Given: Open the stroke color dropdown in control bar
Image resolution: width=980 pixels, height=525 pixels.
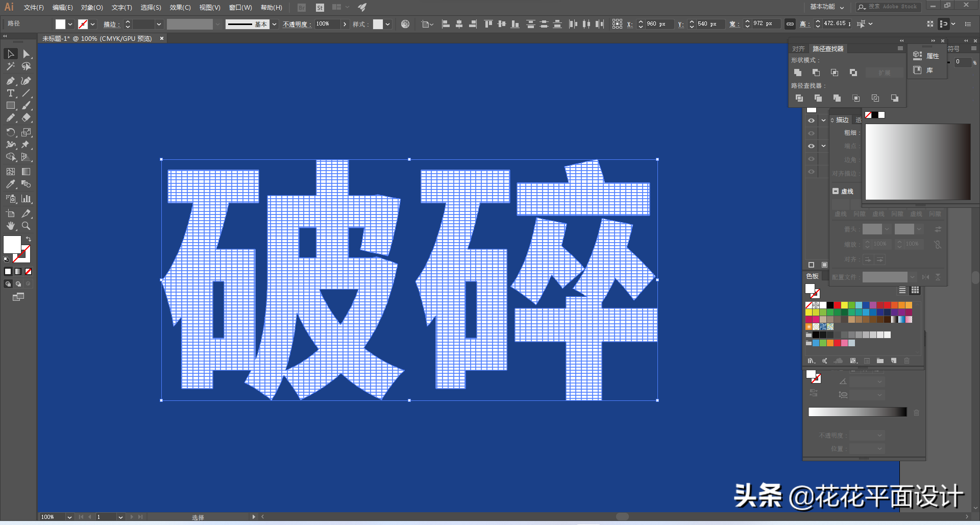Looking at the screenshot, I should pos(92,24).
